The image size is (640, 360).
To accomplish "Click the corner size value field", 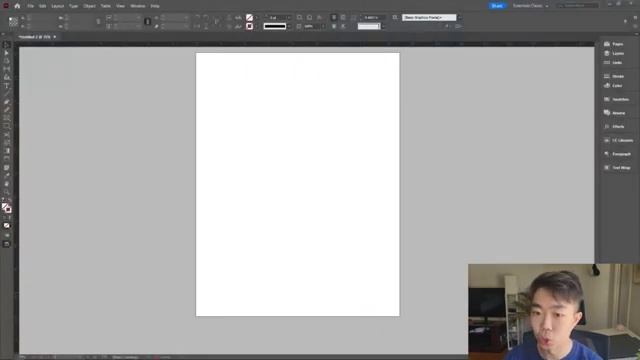I will pos(371,18).
